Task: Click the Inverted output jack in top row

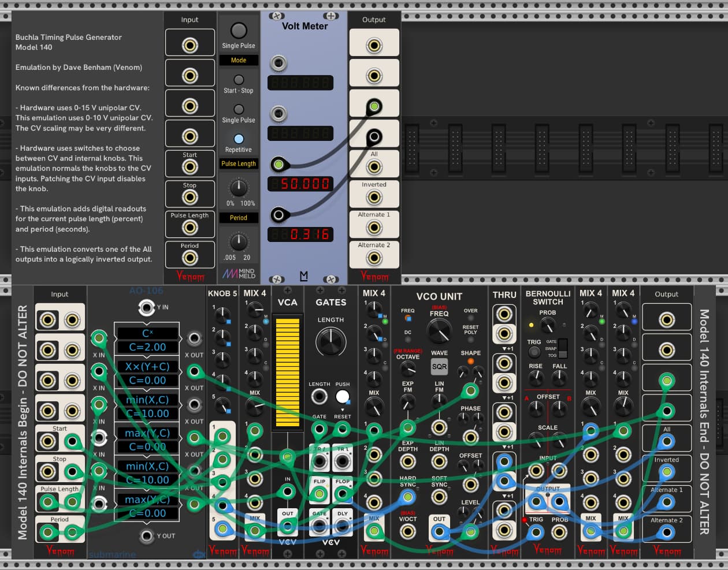Action: 374,198
